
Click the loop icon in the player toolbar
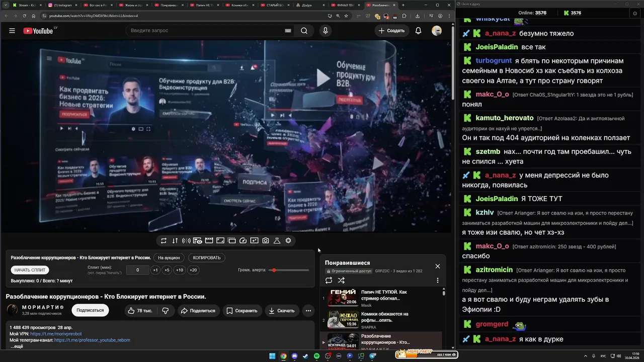(x=164, y=241)
